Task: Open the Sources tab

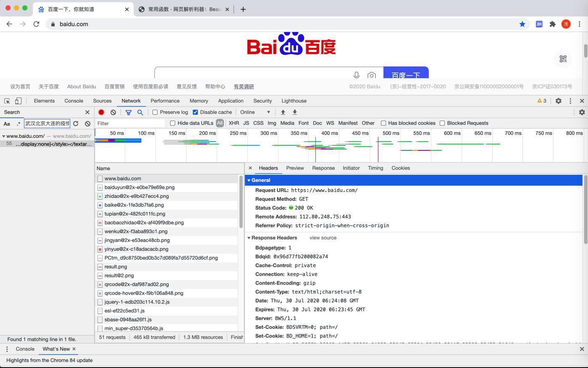Action: (102, 101)
